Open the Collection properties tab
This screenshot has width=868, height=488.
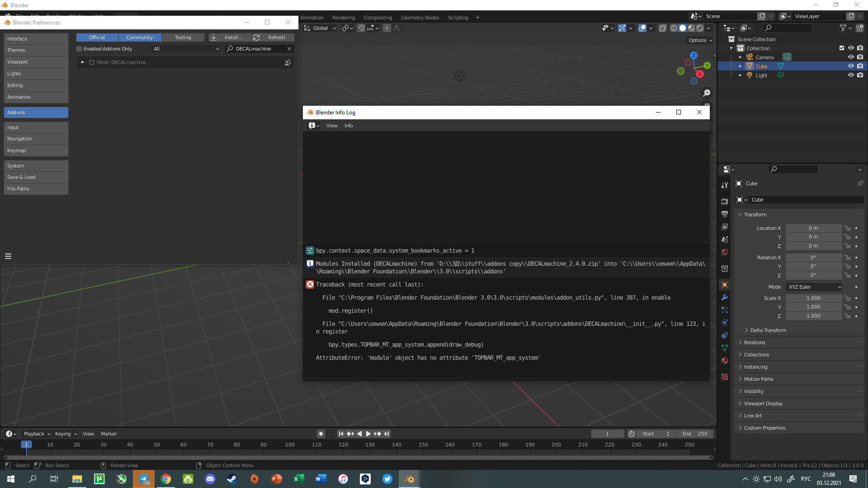pos(725,268)
